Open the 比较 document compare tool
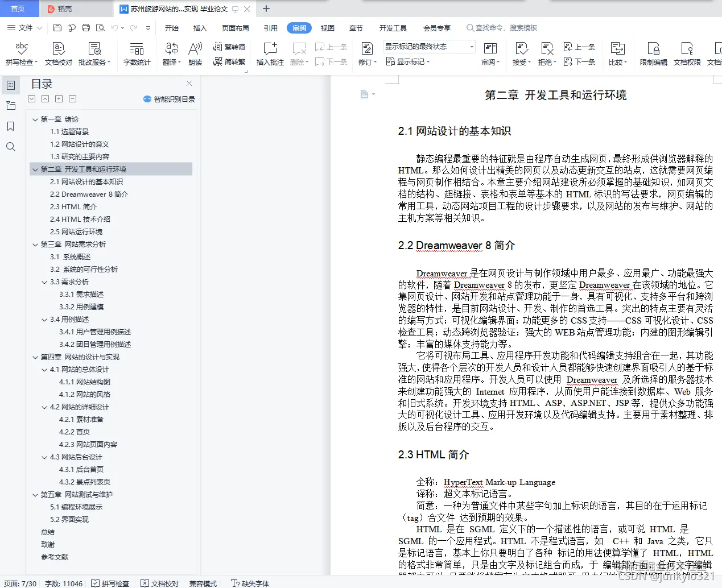Screen dimensions: 722x588 (x=618, y=54)
